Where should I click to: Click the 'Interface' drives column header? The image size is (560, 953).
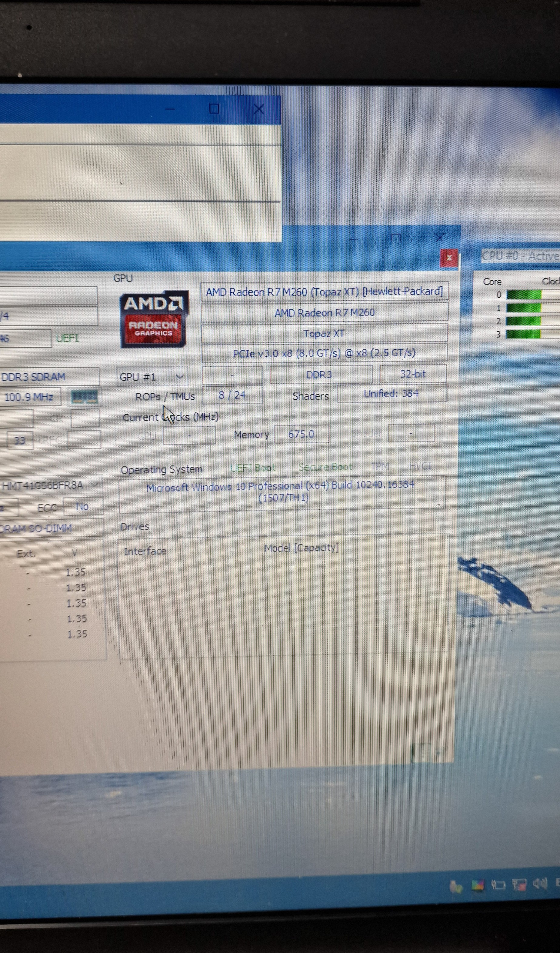point(145,551)
